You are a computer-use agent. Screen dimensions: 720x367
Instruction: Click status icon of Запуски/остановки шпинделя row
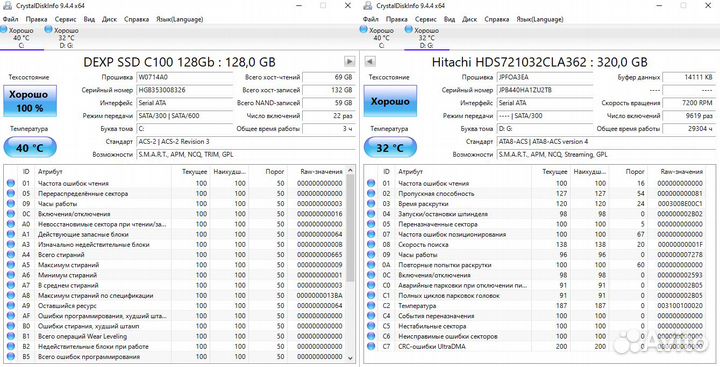coord(371,214)
